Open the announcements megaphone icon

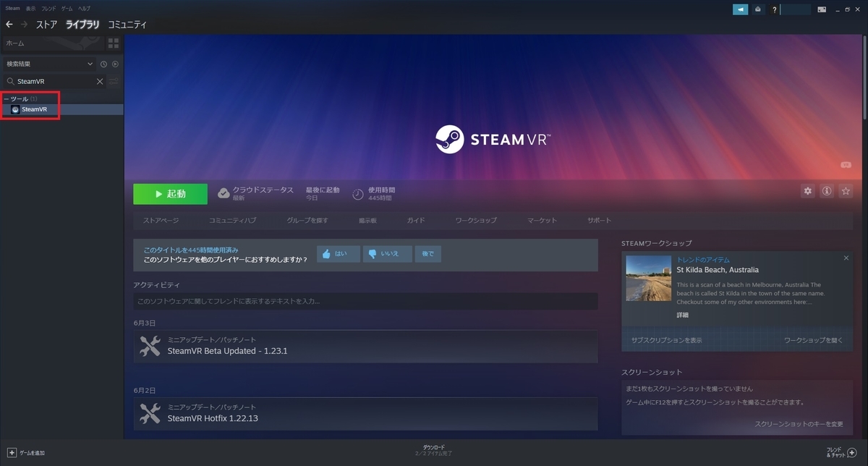[740, 9]
